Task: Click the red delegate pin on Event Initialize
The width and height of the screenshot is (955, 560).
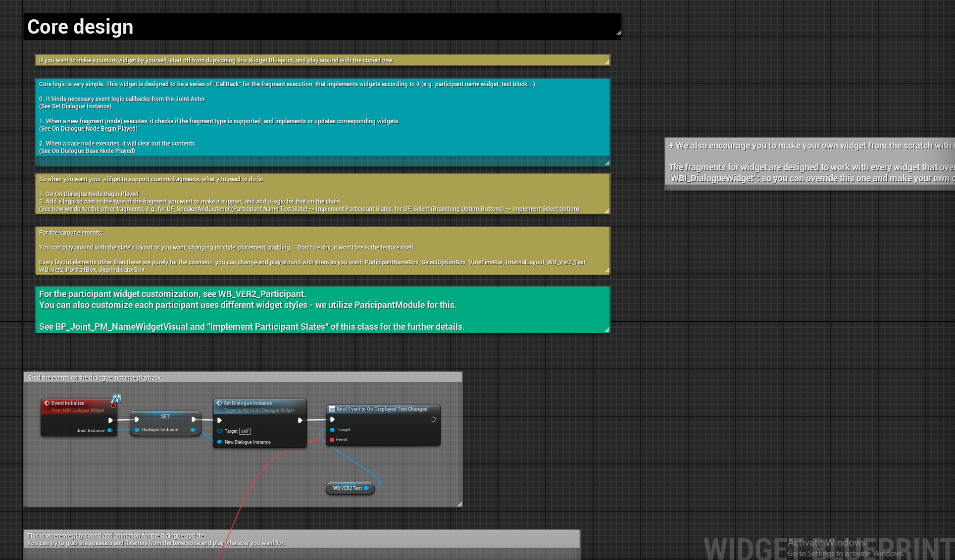Action: pyautogui.click(x=113, y=407)
